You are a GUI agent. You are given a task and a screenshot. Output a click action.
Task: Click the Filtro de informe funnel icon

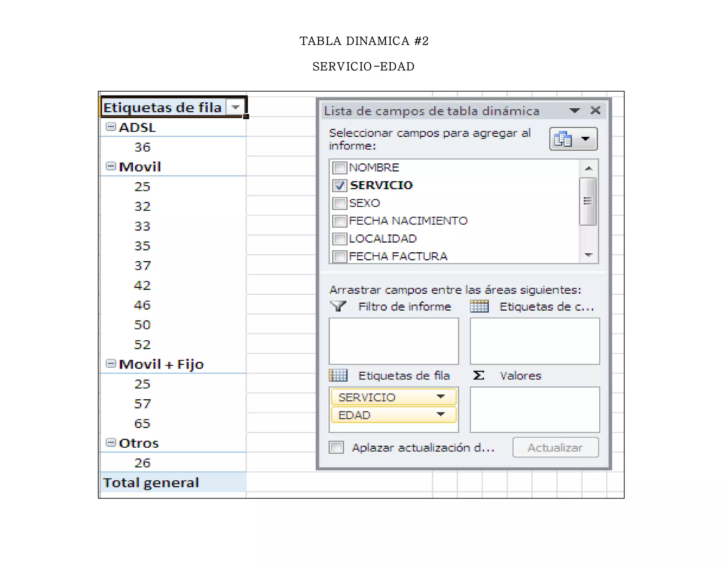click(x=338, y=306)
